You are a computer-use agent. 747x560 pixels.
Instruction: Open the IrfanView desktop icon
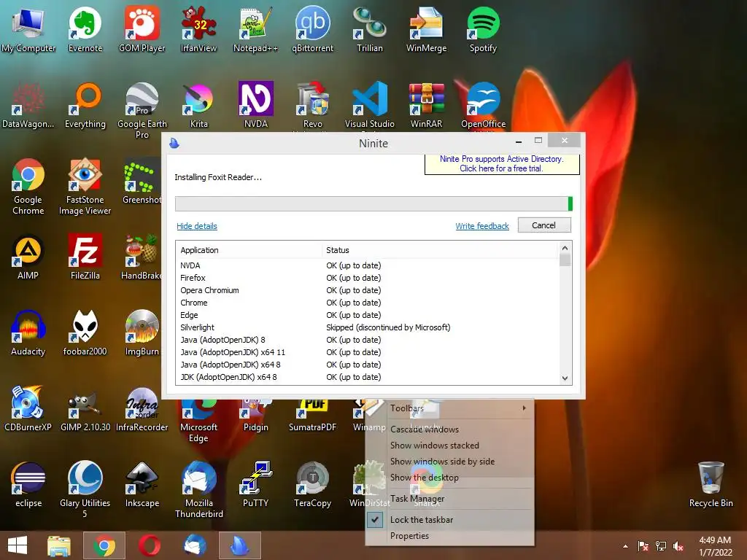198,29
